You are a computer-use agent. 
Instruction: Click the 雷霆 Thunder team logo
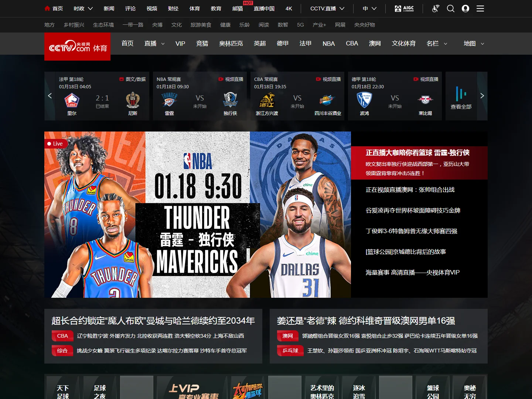point(170,100)
